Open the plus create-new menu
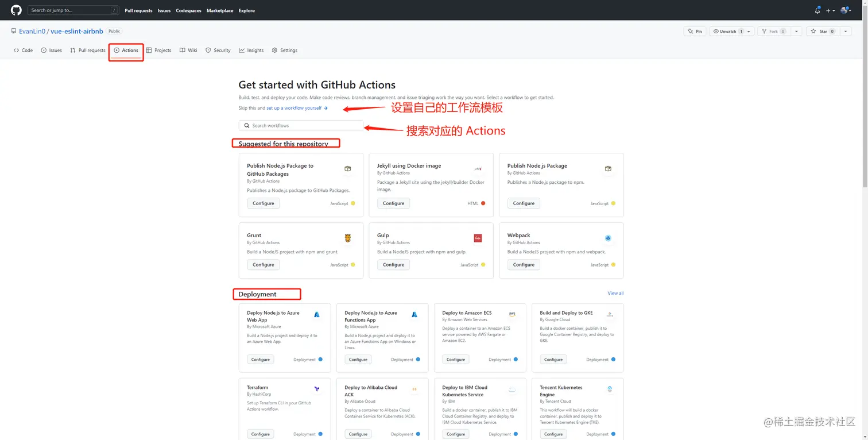Image resolution: width=868 pixels, height=440 pixels. (x=830, y=10)
